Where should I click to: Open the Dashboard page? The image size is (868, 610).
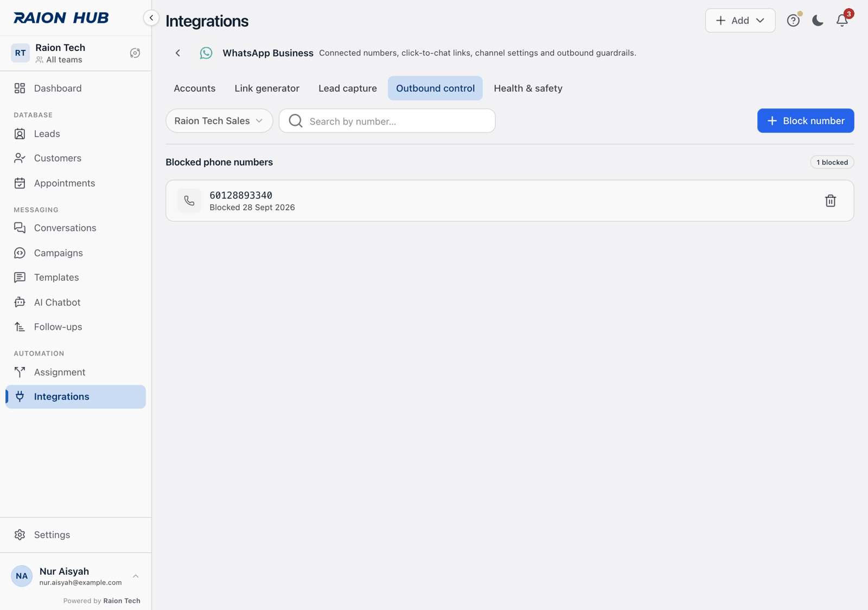click(x=75, y=88)
